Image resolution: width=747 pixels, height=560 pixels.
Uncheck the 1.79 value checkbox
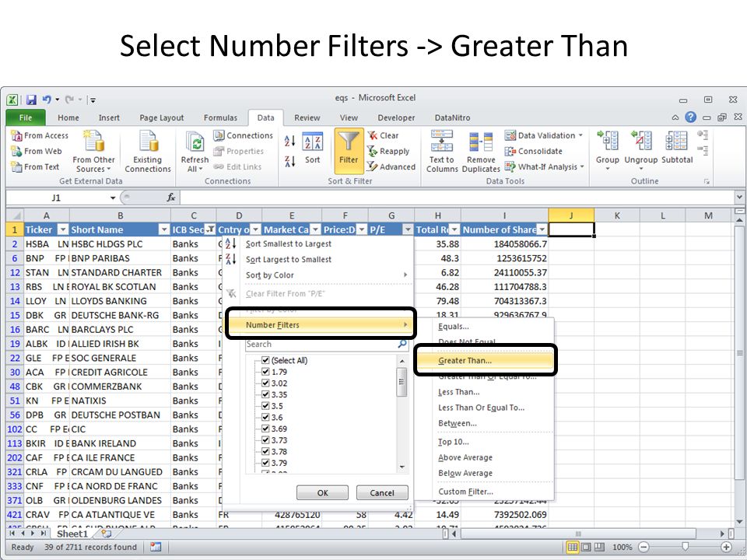click(x=266, y=372)
